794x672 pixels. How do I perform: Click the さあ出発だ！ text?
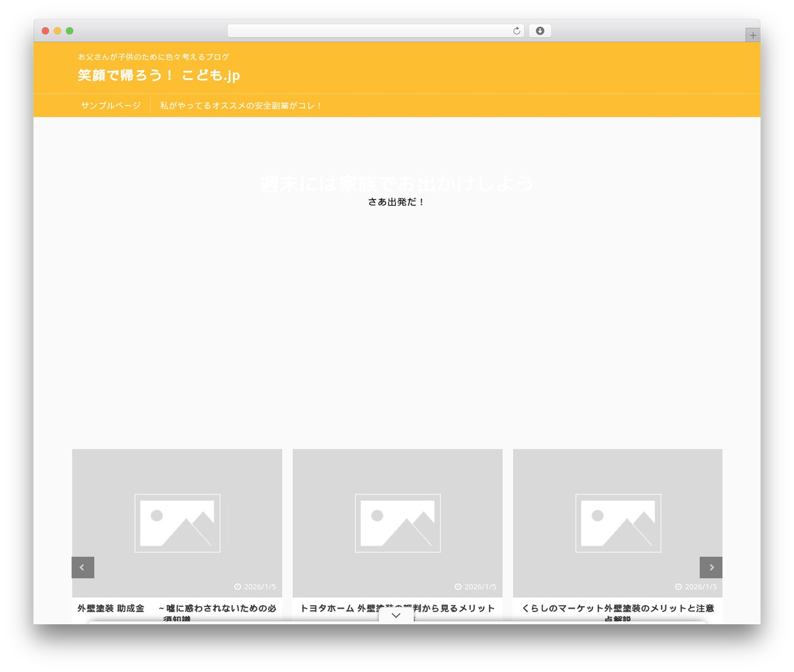(x=396, y=201)
